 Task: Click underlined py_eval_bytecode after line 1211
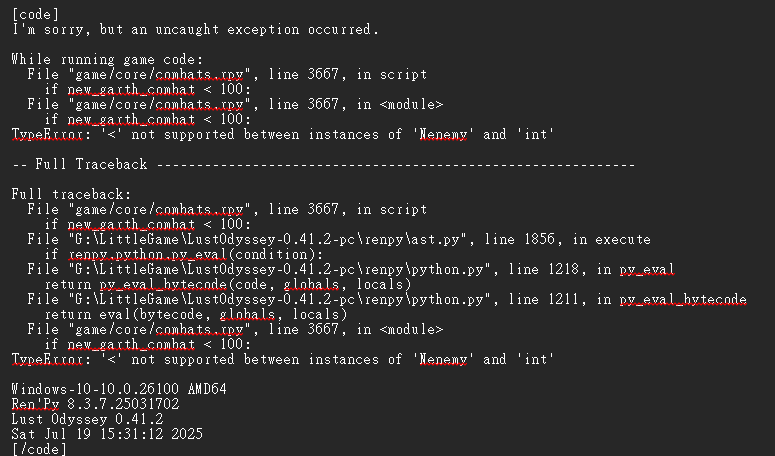tap(683, 300)
